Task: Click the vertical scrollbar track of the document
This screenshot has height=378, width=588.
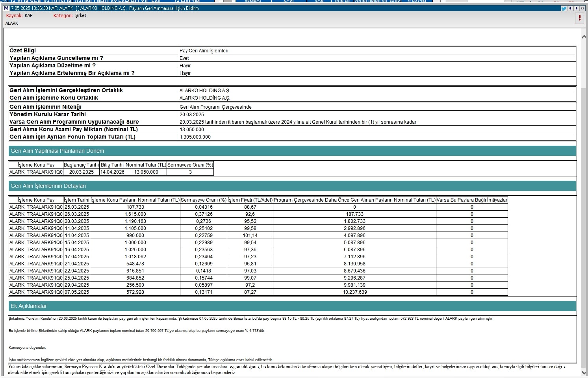Action: coord(584,205)
